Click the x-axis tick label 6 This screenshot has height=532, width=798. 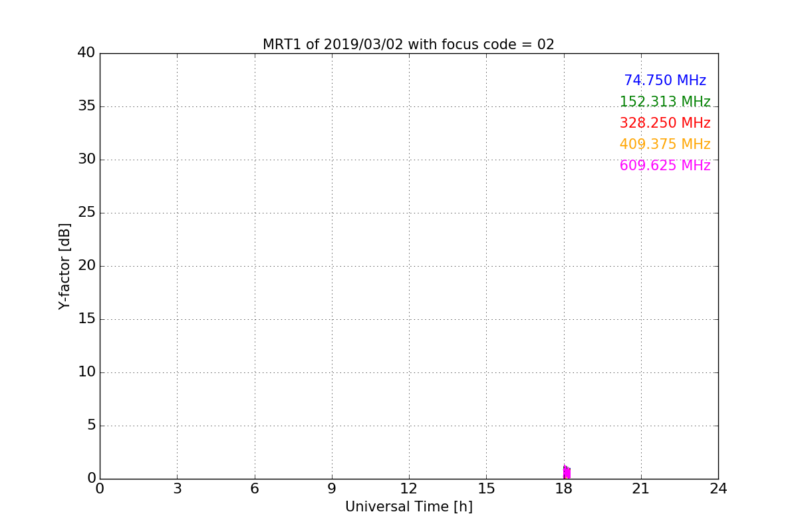coord(255,489)
